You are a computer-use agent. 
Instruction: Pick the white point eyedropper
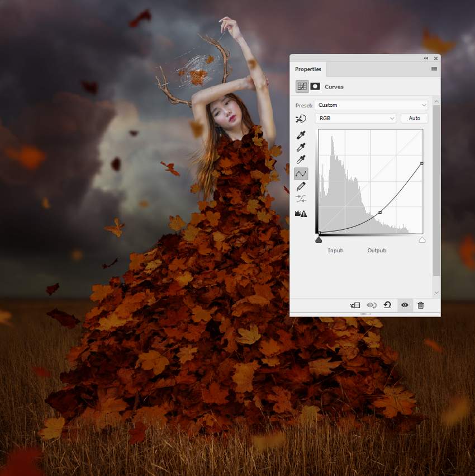[x=301, y=159]
